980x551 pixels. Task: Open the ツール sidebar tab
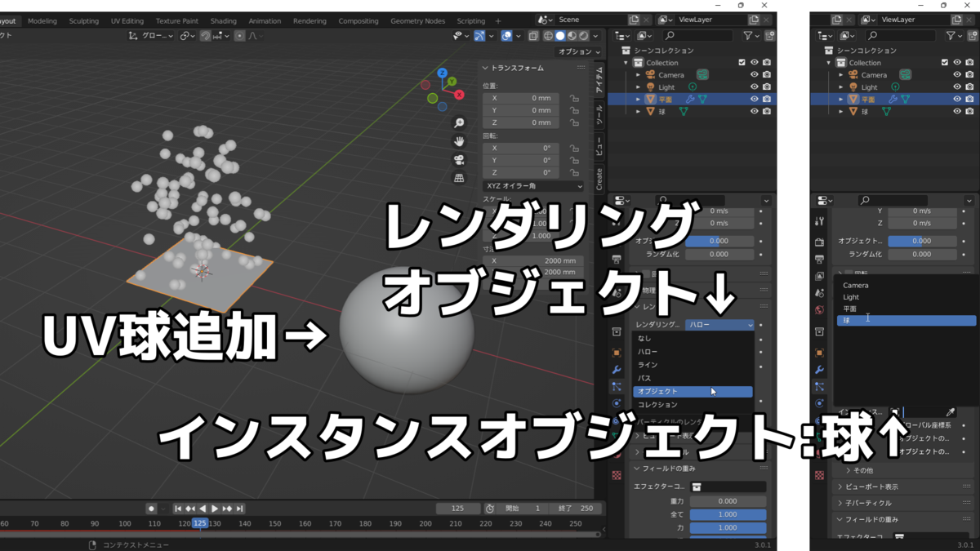[599, 114]
